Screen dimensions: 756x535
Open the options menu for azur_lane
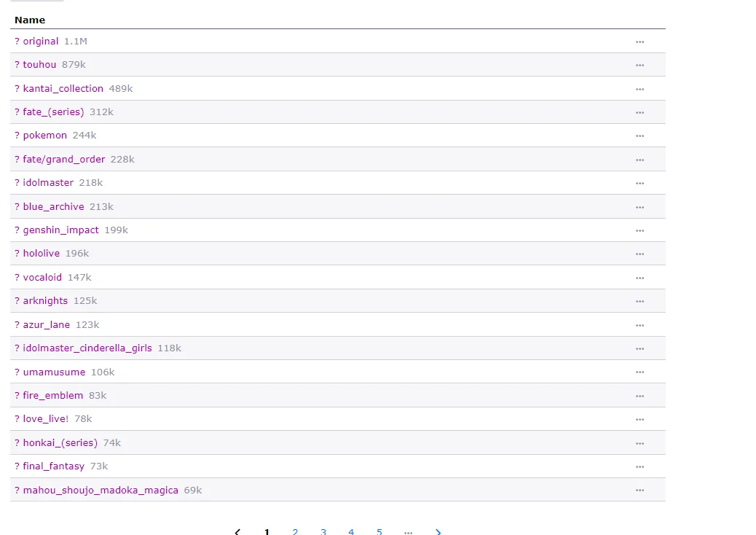639,325
